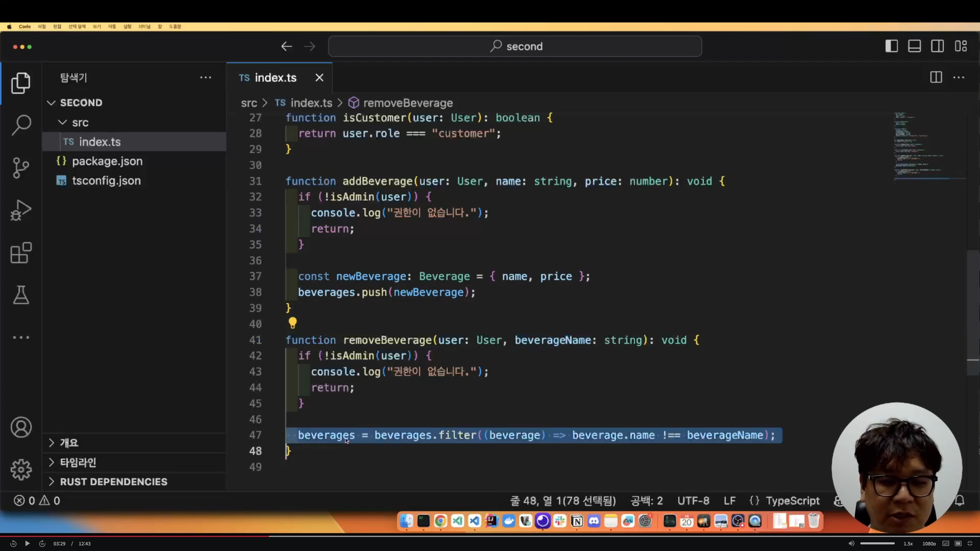Image resolution: width=980 pixels, height=551 pixels.
Task: Adjust the video volume slider
Action: (x=877, y=543)
